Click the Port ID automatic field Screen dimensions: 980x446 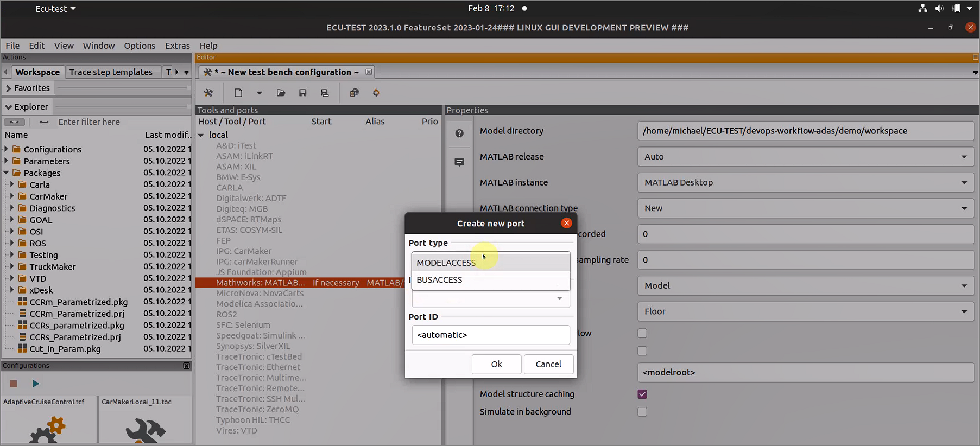(x=491, y=335)
